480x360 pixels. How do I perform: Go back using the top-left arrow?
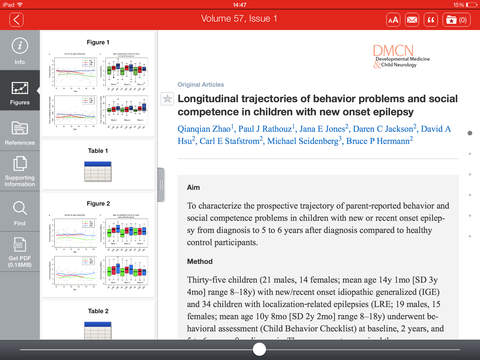pyautogui.click(x=16, y=20)
